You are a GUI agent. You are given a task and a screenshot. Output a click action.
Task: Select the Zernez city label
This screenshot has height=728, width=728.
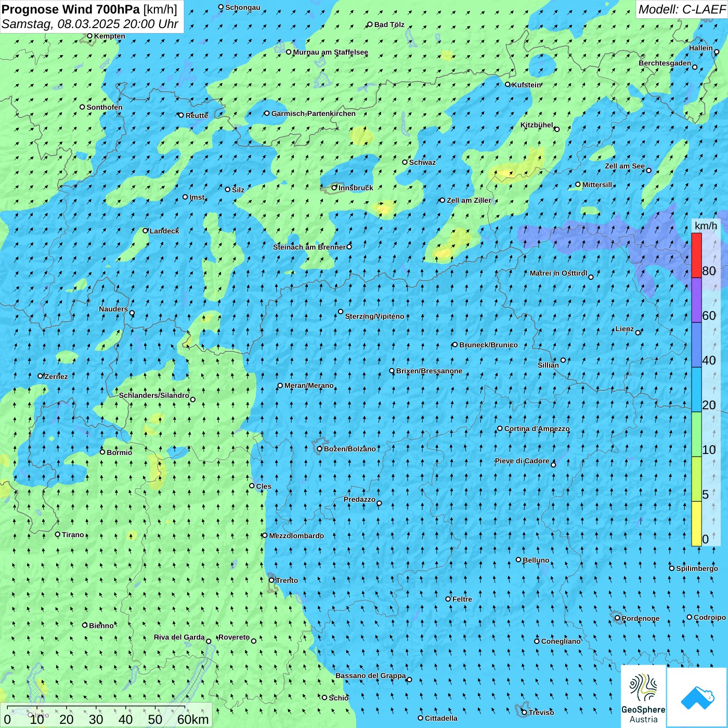tap(56, 376)
